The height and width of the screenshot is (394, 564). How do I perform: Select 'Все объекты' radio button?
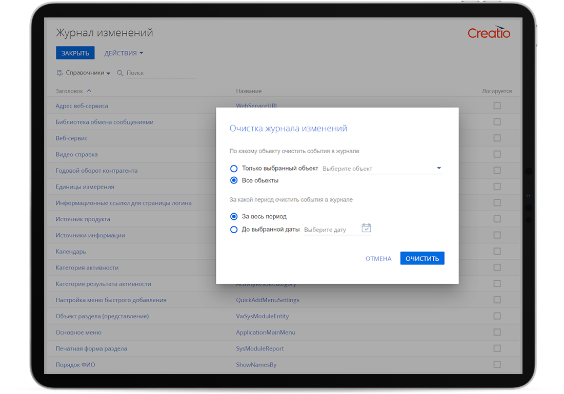234,180
